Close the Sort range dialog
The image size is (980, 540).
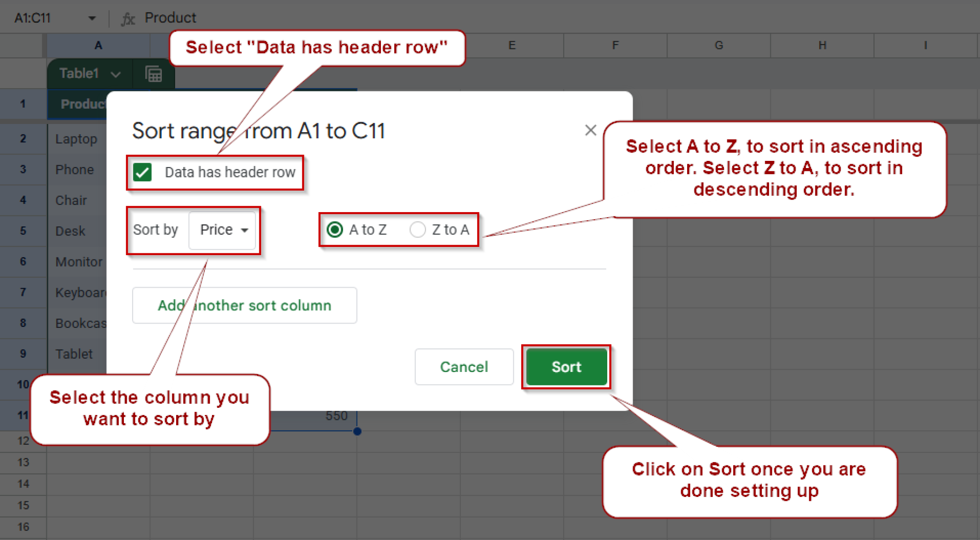(590, 130)
